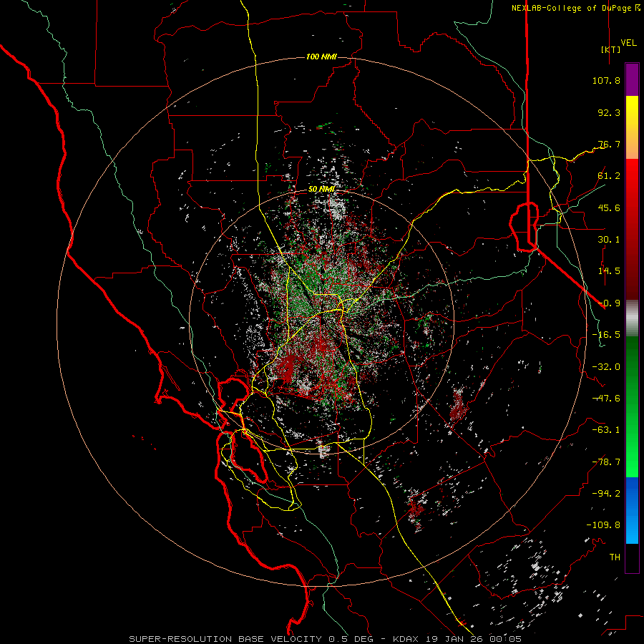The image size is (644, 644).
Task: Select the -0.9 scale value
Action: coord(609,303)
